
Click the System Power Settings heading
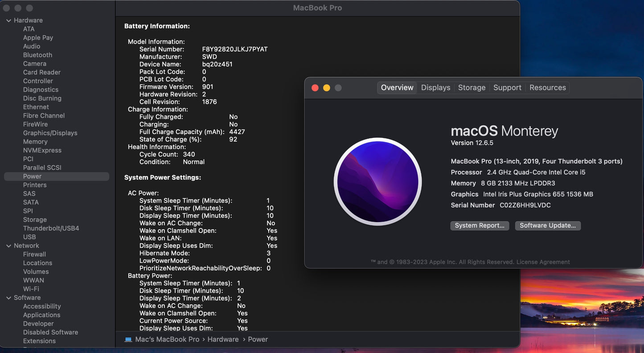pyautogui.click(x=163, y=178)
